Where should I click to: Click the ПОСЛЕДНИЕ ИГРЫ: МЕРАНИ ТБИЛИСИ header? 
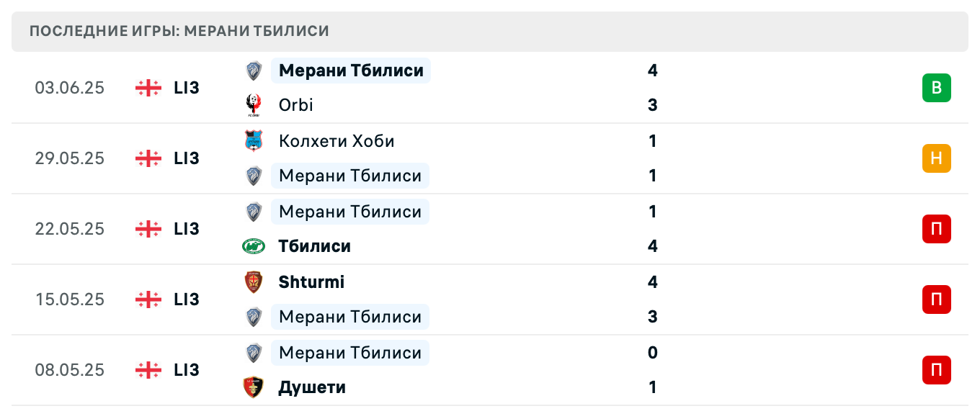(177, 31)
